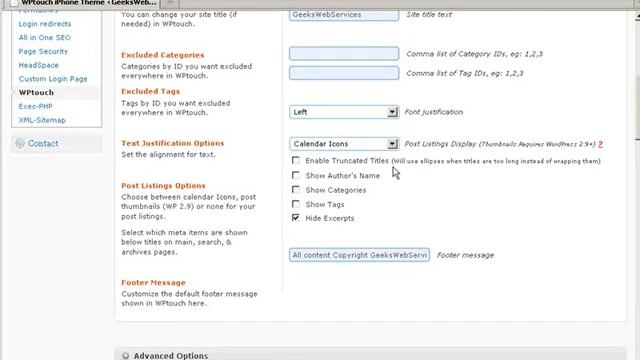Viewport: 640px width, 360px height.
Task: Open the Login redirects settings link
Action: (x=44, y=24)
